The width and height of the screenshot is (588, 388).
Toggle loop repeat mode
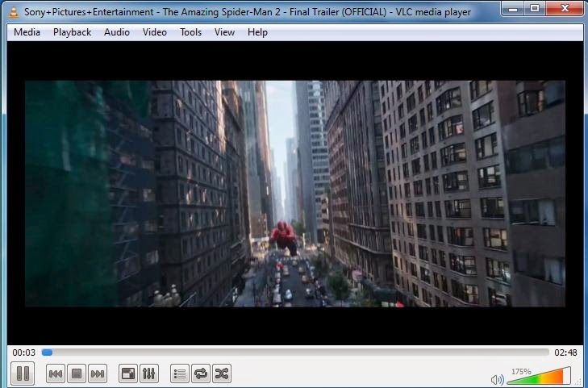[x=201, y=373]
